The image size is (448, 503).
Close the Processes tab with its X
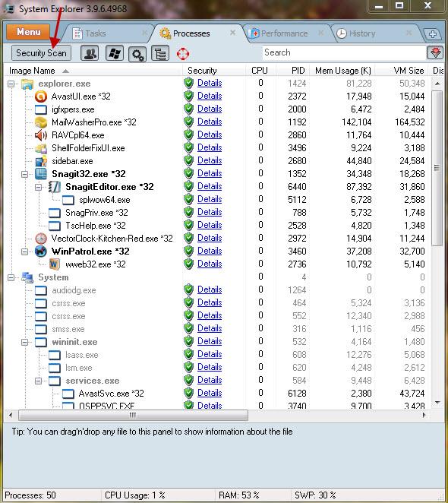tap(233, 33)
